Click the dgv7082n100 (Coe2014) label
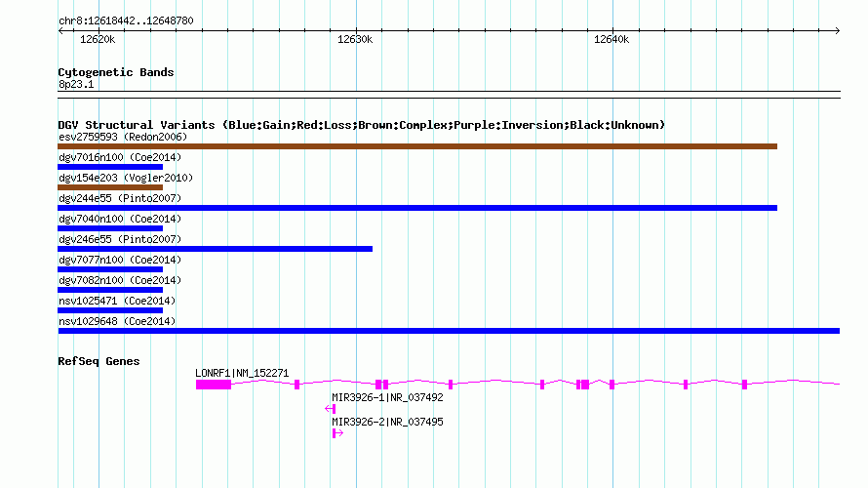The height and width of the screenshot is (488, 868). click(120, 280)
